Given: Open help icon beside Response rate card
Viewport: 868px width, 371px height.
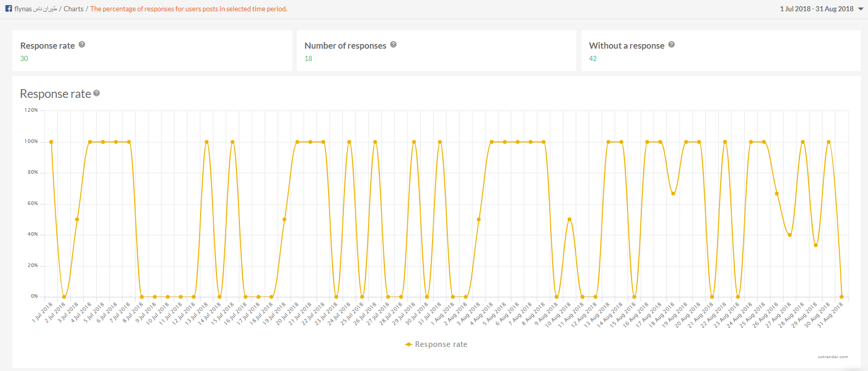Looking at the screenshot, I should (82, 45).
